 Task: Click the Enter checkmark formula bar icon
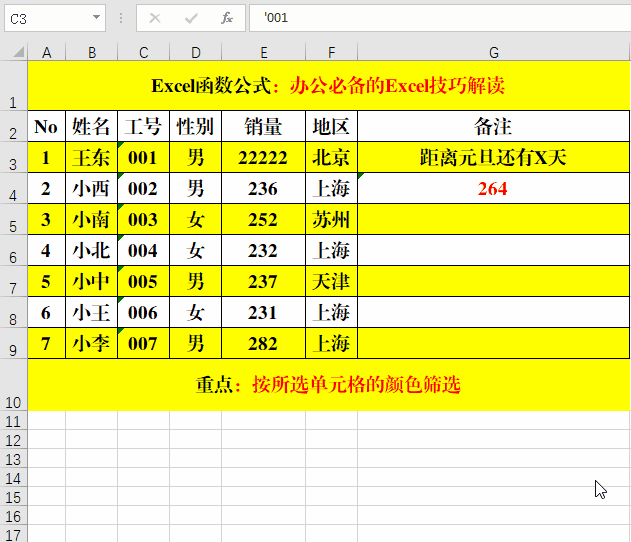tap(191, 18)
